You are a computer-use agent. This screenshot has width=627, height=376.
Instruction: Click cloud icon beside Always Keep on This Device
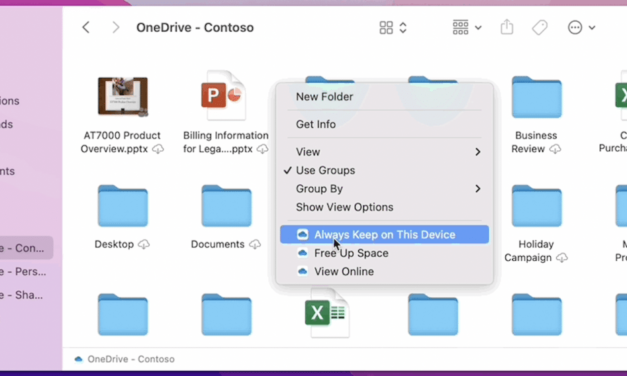click(x=303, y=234)
